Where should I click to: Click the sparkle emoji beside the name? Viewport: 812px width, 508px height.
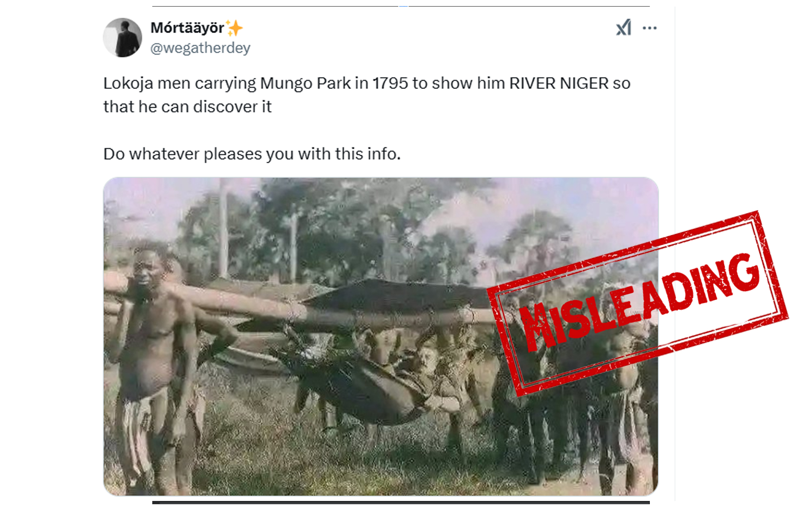234,28
